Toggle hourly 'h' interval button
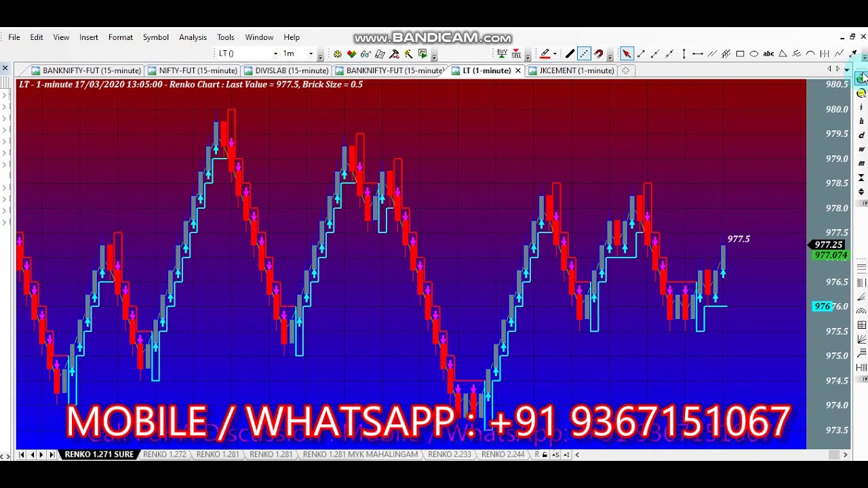The height and width of the screenshot is (488, 868). click(x=861, y=121)
